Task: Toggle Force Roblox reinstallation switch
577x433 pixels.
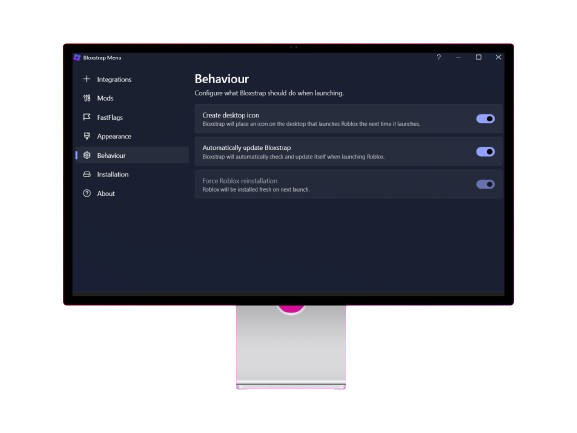Action: pyautogui.click(x=485, y=184)
